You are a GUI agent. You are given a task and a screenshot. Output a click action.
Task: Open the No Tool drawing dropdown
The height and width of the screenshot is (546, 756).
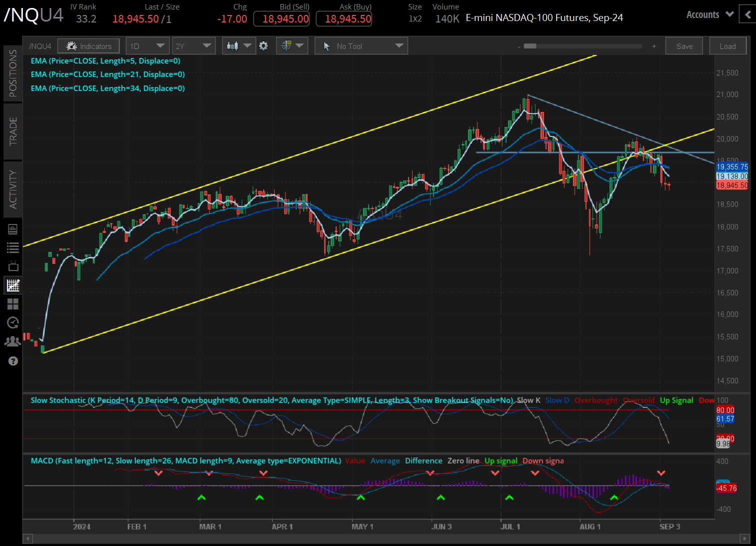[361, 45]
